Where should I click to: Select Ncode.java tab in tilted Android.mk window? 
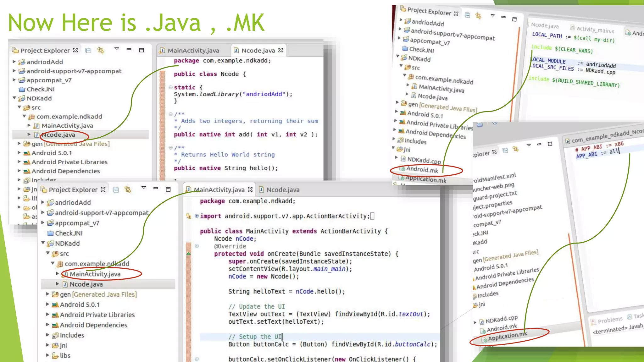pos(545,25)
